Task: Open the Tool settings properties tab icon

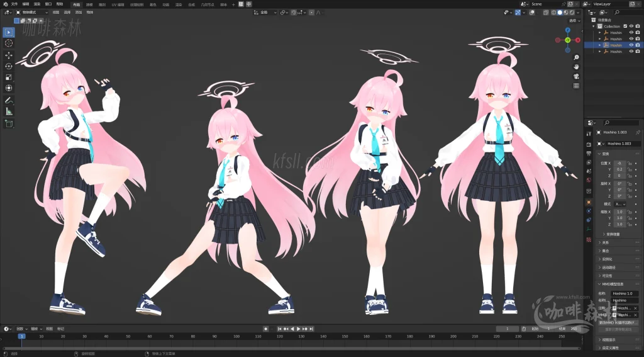Action: (589, 133)
